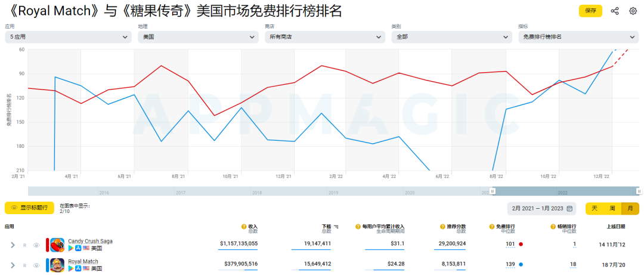Switch granularity to 周
Viewport: 644px width, 275px height.
[612, 208]
